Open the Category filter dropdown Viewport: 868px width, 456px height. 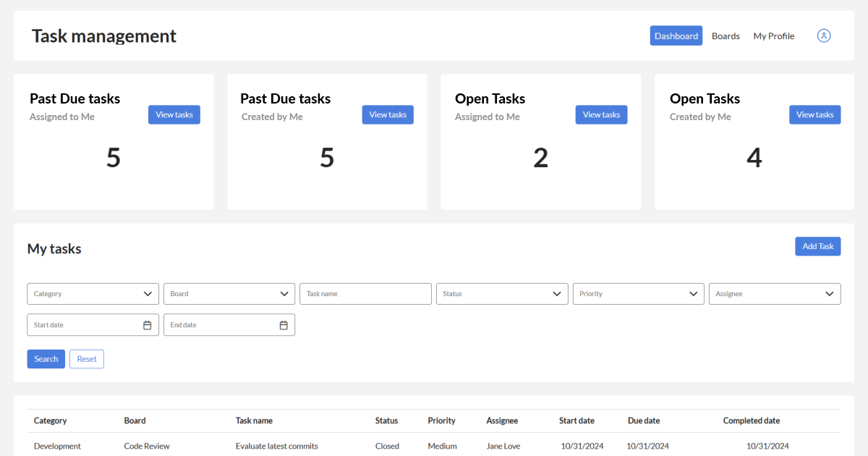(x=93, y=293)
